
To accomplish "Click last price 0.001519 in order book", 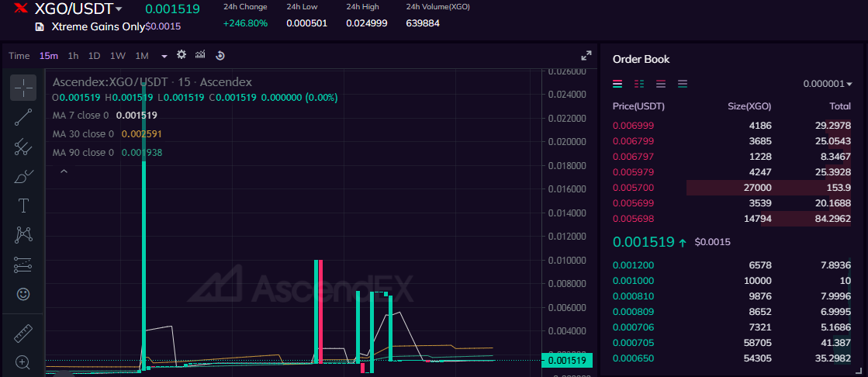I will (643, 242).
